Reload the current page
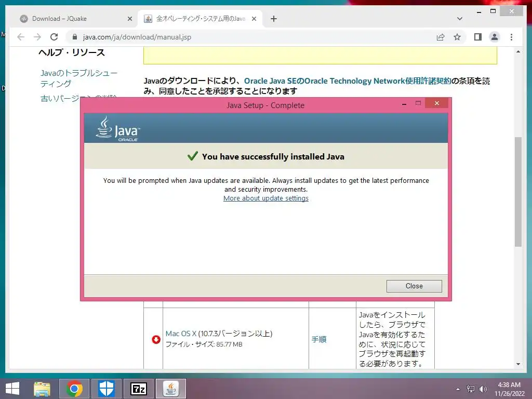This screenshot has height=399, width=532. pos(54,37)
